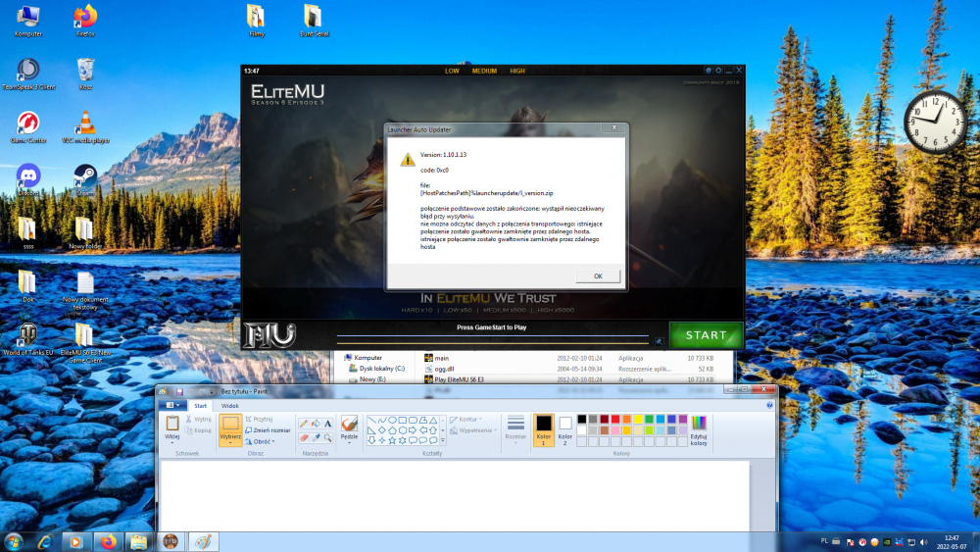
Task: Activate Kolor 2 in Paint
Action: [x=565, y=429]
